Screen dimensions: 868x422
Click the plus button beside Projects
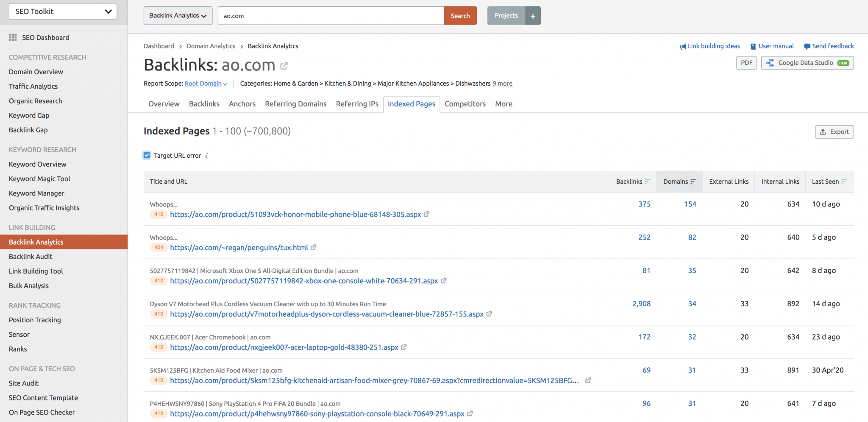click(x=533, y=16)
